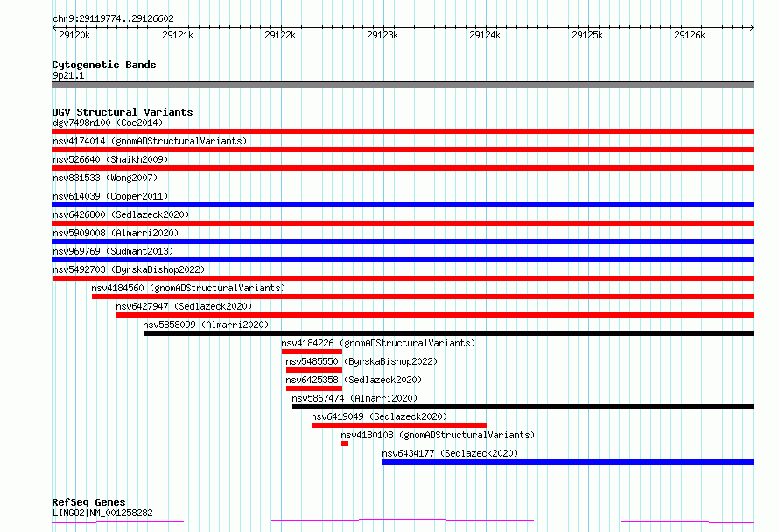Click the nsv6419049 (Sedlazeck2020) red bar
This screenshot has height=532, width=779.
coord(399,425)
